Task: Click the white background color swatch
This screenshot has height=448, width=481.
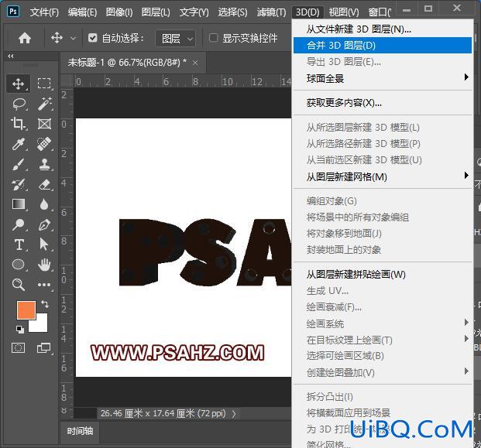Action: [x=41, y=326]
